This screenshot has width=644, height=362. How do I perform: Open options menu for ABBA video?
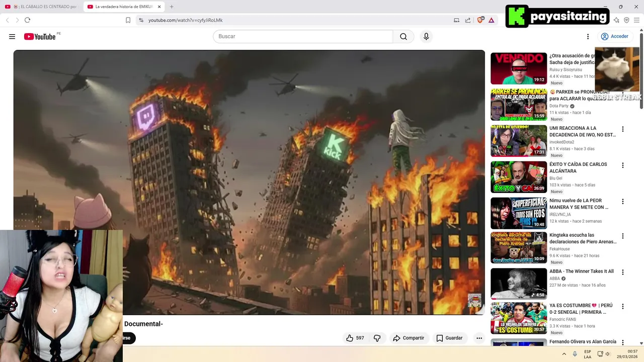[x=623, y=273]
